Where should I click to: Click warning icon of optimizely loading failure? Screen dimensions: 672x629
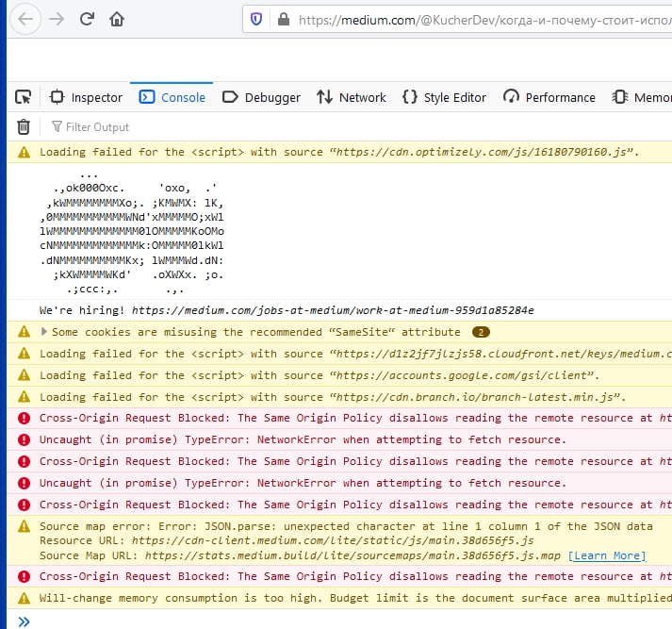click(24, 152)
